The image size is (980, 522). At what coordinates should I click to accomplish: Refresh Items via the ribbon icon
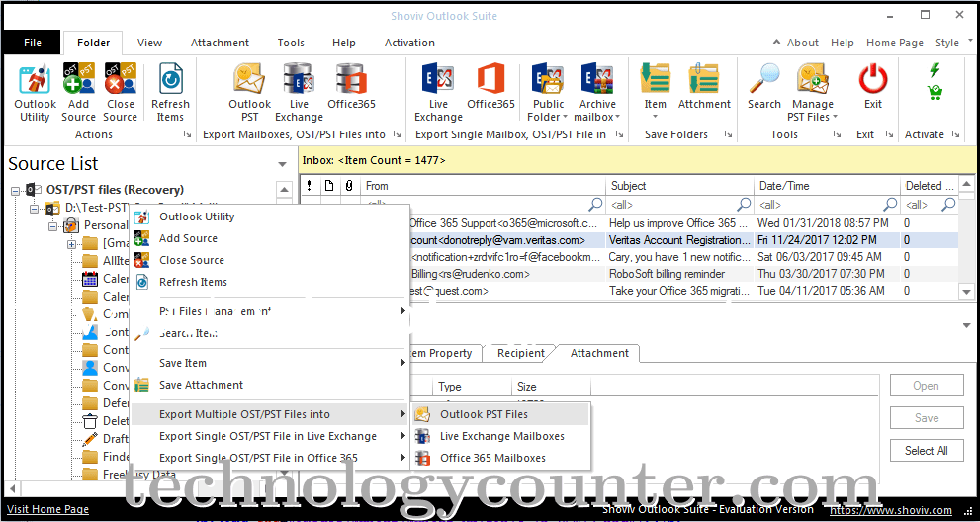[x=170, y=93]
